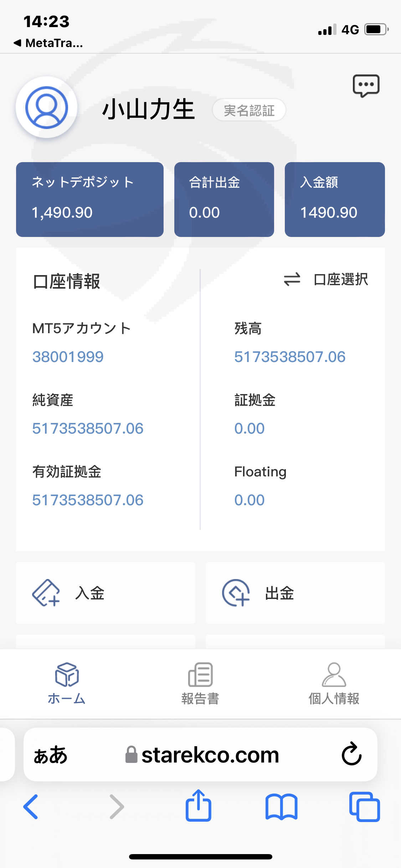
Task: Open the ぁあ text size menu
Action: coord(50,755)
